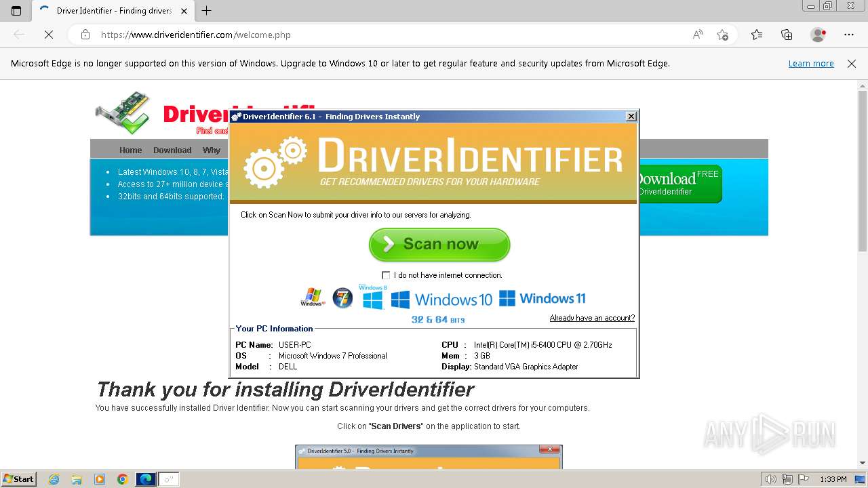Check 'I do not have internet connection' box
The height and width of the screenshot is (488, 868).
coord(386,275)
